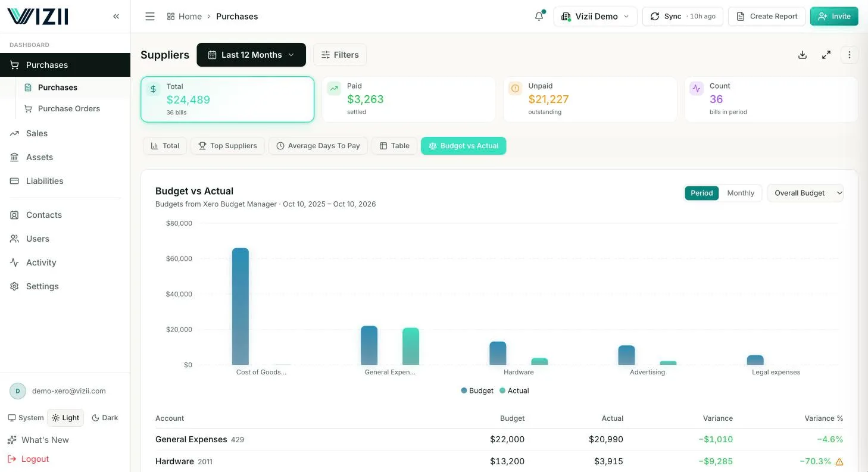Click the dollar icon on Total card
The height and width of the screenshot is (472, 868).
coord(154,89)
